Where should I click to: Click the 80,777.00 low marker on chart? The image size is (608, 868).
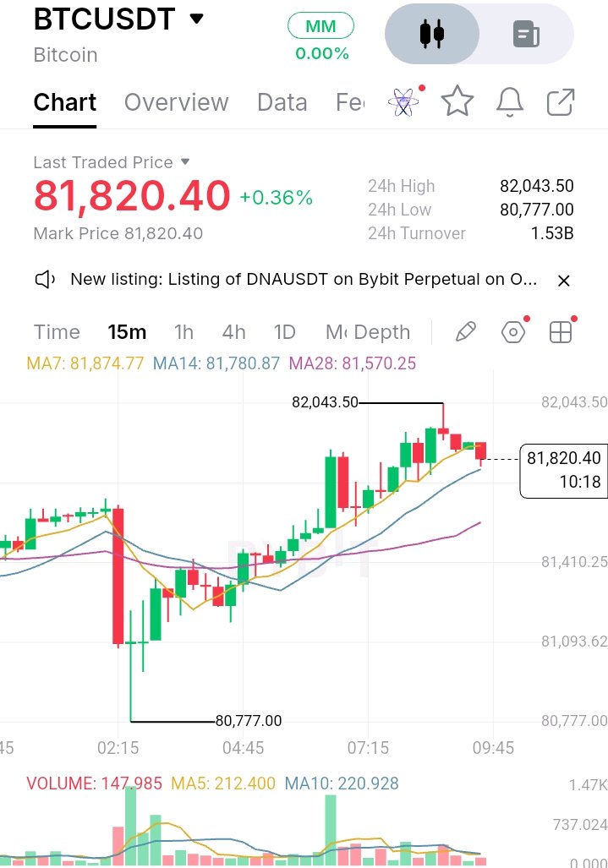point(248,721)
